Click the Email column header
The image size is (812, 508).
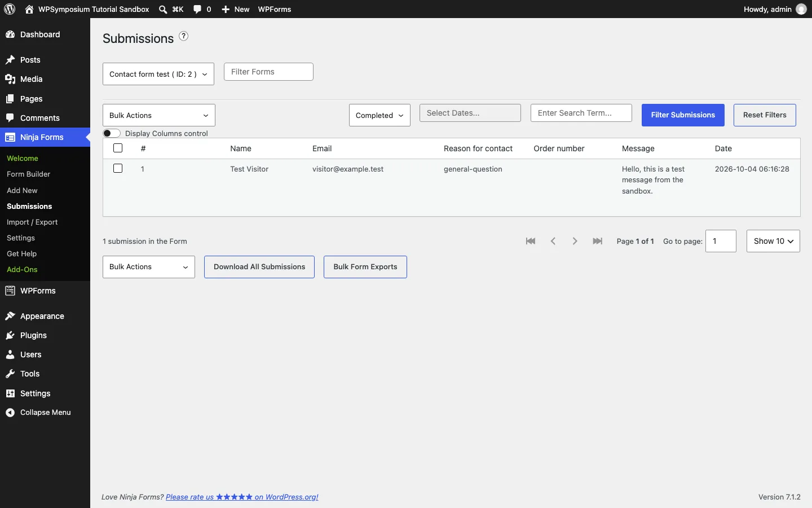322,148
